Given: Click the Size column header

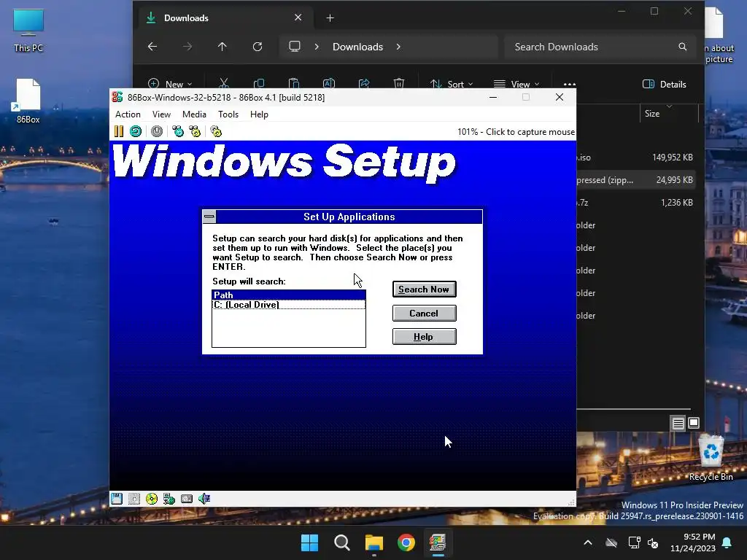Looking at the screenshot, I should coord(652,114).
